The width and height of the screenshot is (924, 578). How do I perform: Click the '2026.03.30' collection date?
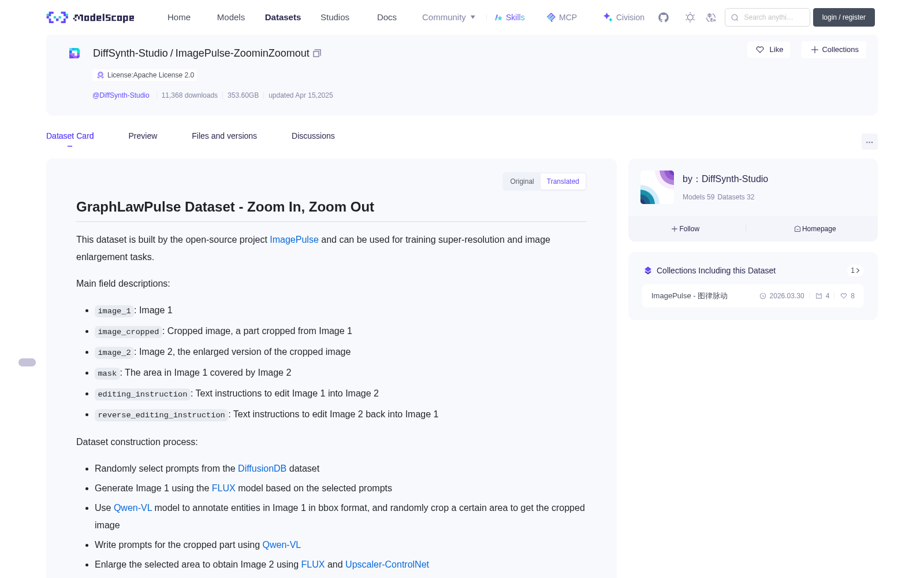pos(787,296)
